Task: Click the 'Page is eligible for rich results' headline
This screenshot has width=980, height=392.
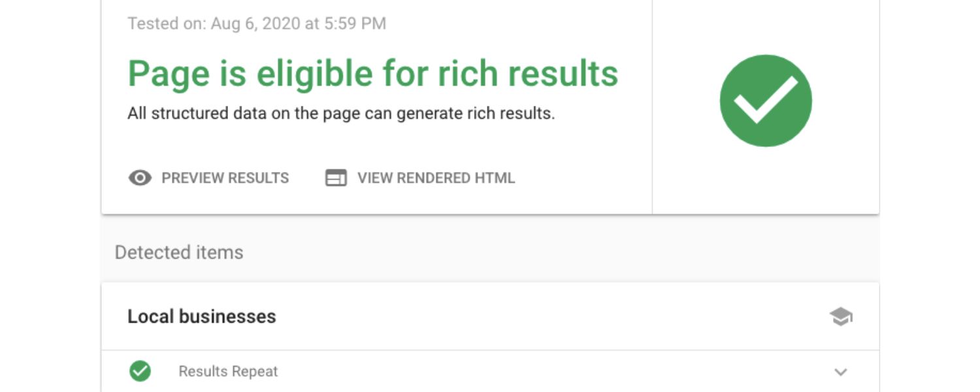Action: point(372,73)
